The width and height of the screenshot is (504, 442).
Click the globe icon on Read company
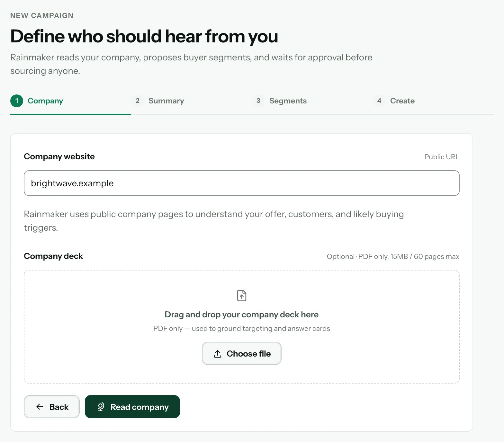coord(101,407)
